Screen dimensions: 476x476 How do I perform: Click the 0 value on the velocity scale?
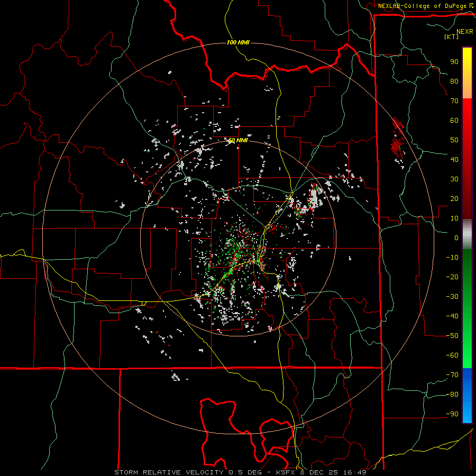click(x=456, y=237)
